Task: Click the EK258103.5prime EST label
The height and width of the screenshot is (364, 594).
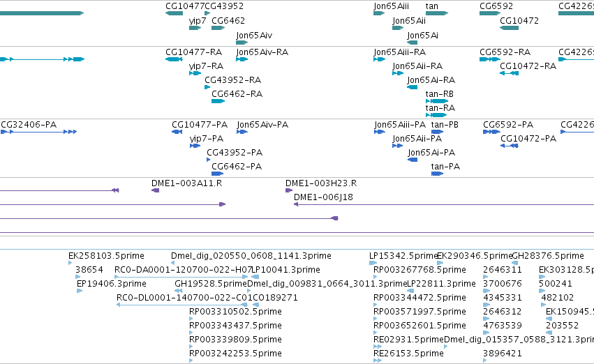Action: pos(107,256)
